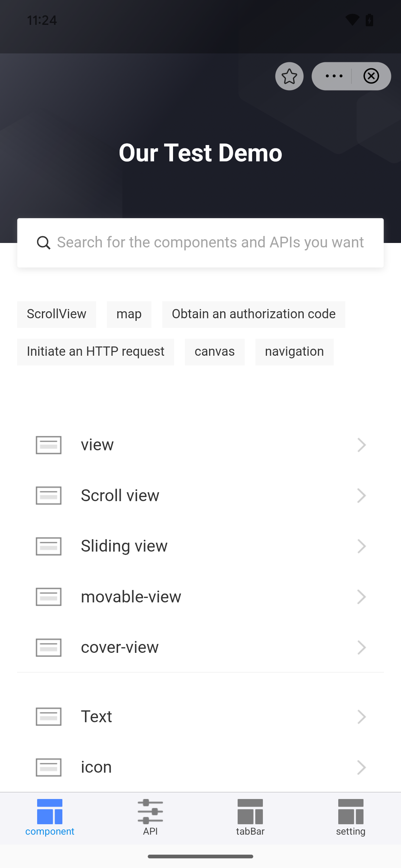Tap the favorite star icon

pos(289,76)
